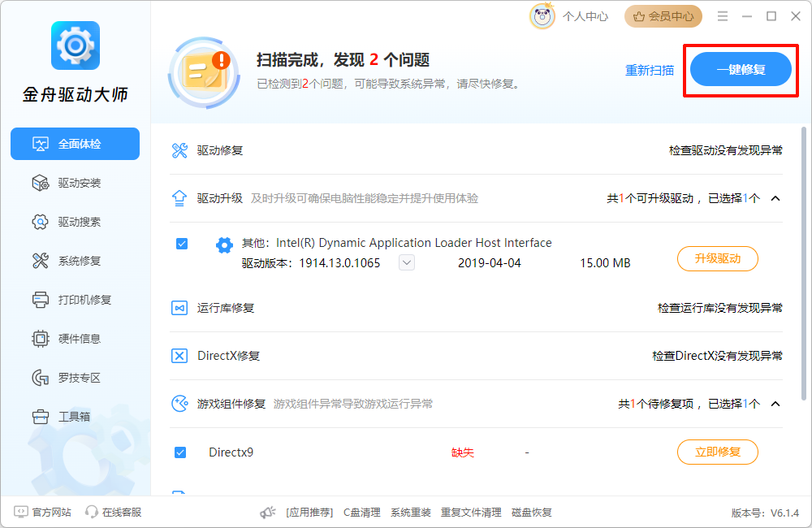Click the 重新扫描 rescan link

[x=649, y=70]
